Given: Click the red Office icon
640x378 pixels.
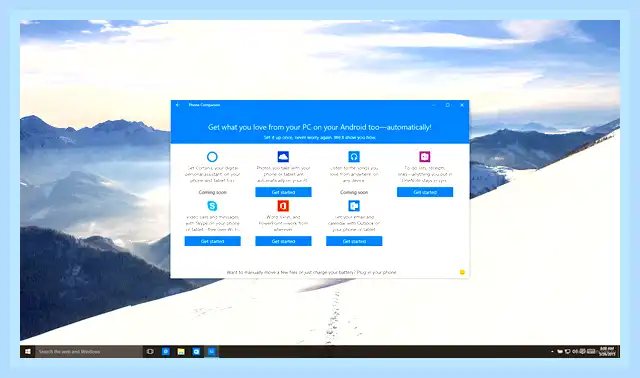Looking at the screenshot, I should pyautogui.click(x=283, y=206).
